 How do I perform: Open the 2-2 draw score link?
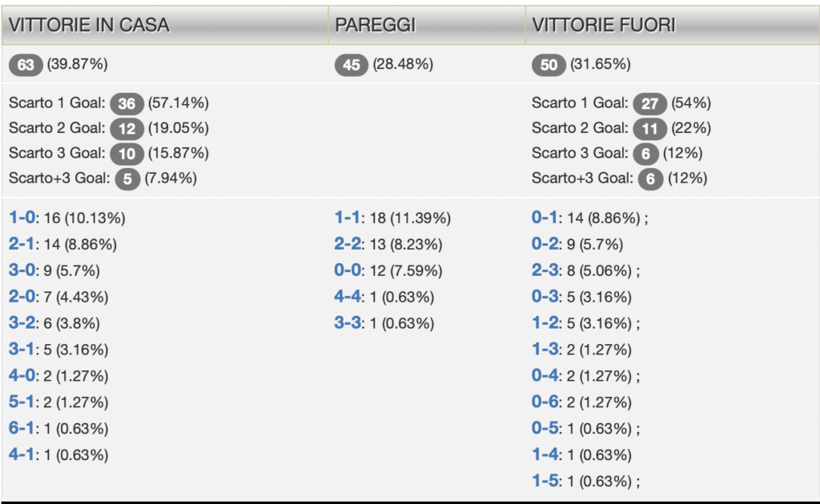(x=347, y=244)
